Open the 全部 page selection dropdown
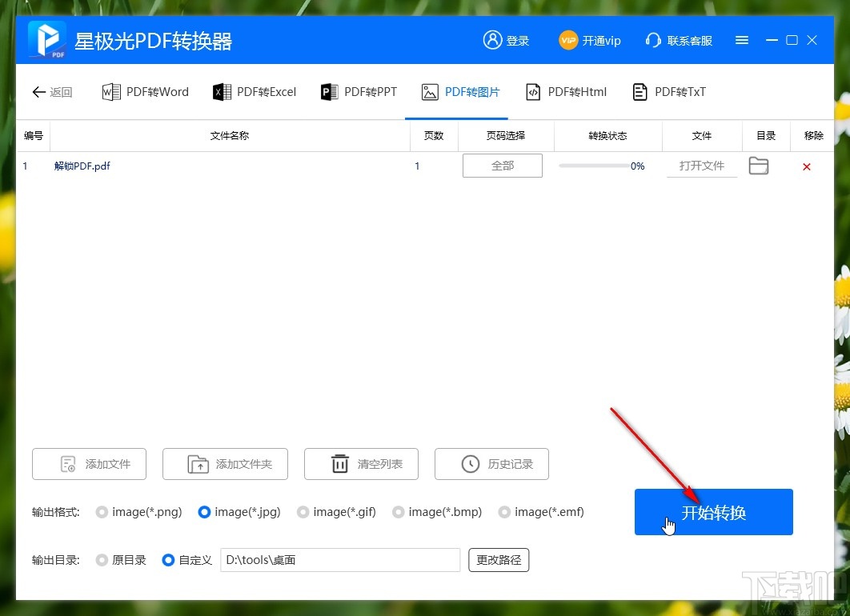850x616 pixels. pos(503,166)
